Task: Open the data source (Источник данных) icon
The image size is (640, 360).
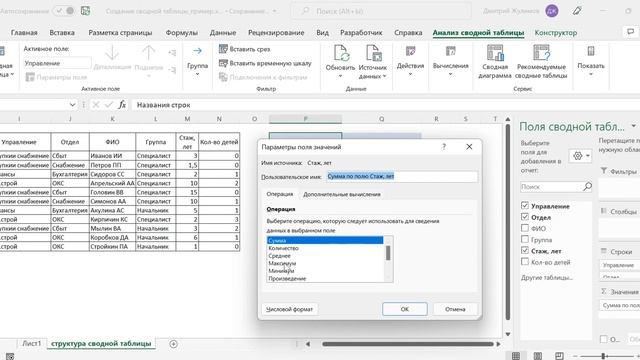Action: tap(373, 53)
